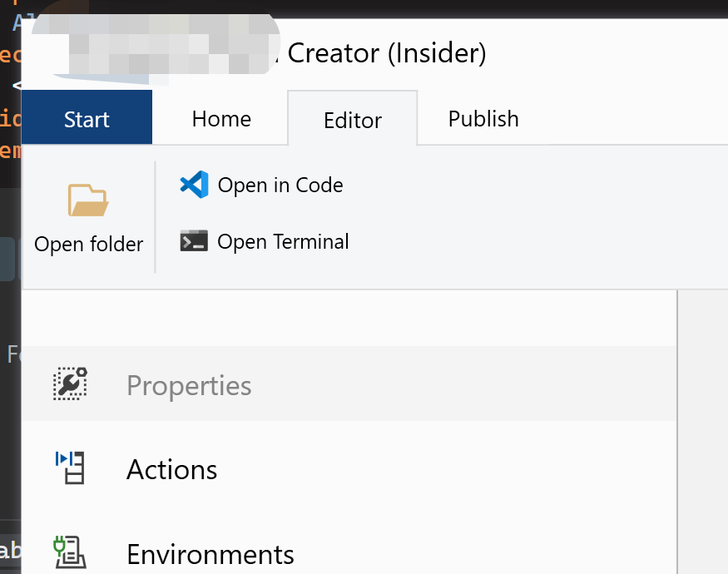Select the Editor ribbon tab
Viewport: 728px width, 574px height.
[353, 120]
